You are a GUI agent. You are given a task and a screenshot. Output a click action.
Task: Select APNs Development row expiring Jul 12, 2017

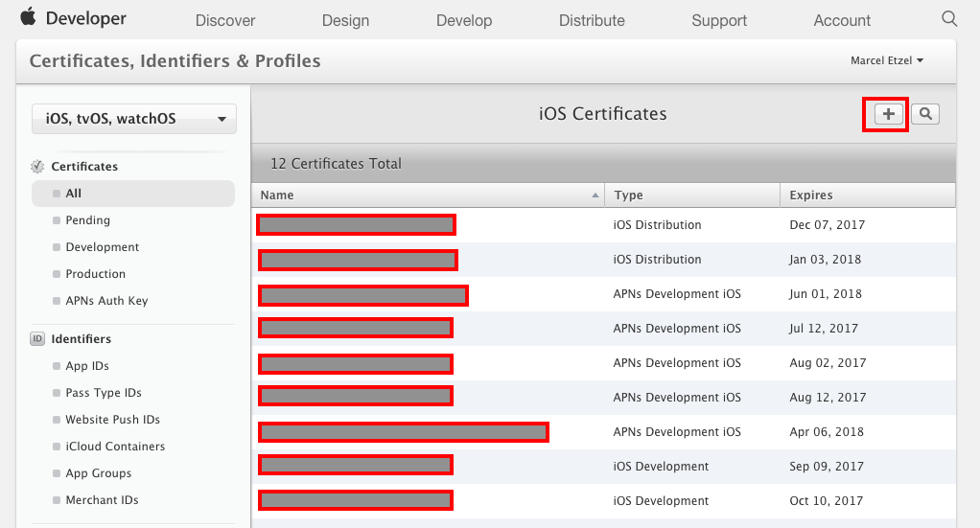coord(603,329)
